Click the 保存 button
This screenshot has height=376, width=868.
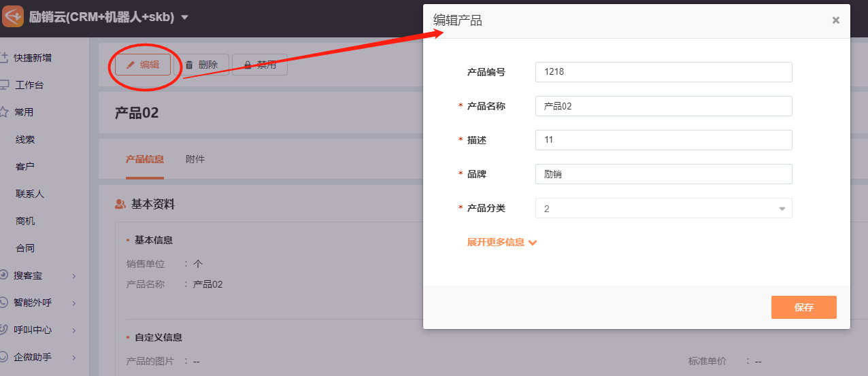pos(804,307)
